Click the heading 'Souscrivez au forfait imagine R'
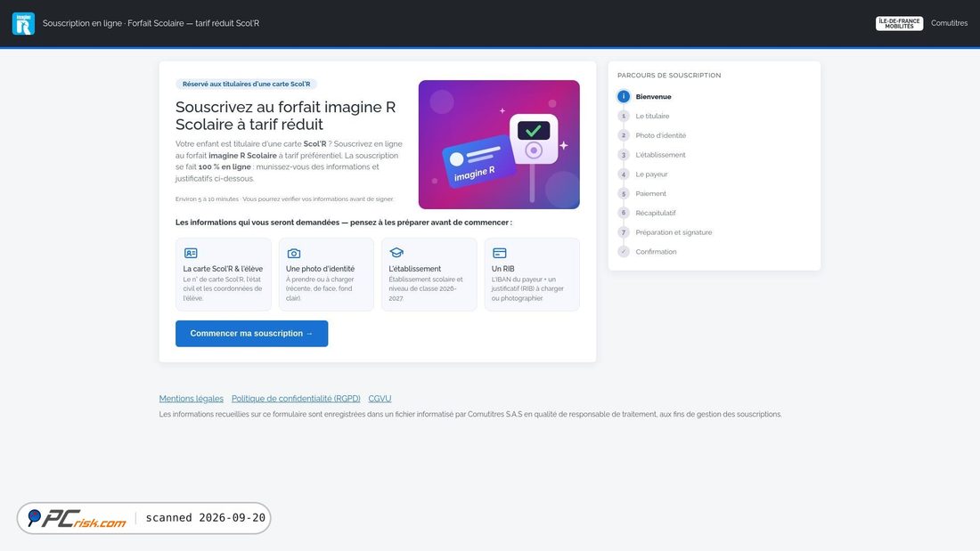Viewport: 980px width, 551px height. 286,116
